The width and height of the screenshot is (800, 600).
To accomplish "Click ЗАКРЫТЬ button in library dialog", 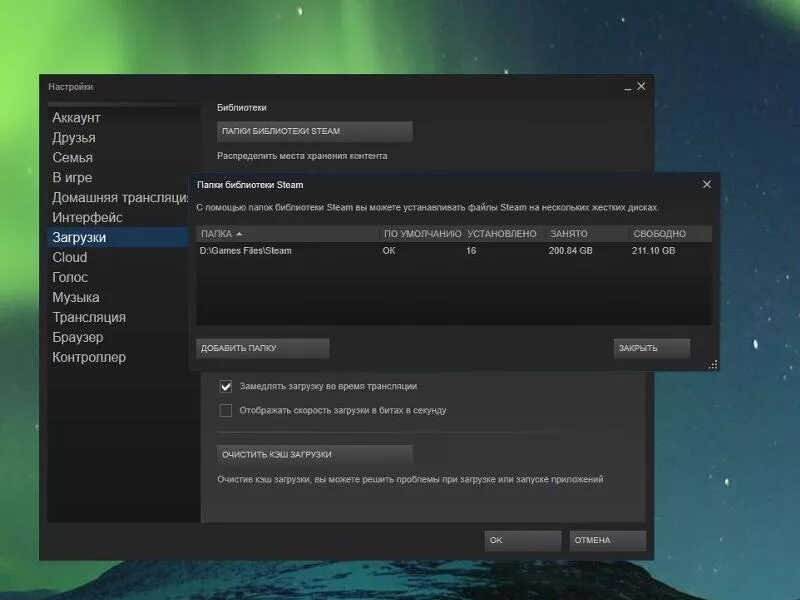I will [x=652, y=348].
